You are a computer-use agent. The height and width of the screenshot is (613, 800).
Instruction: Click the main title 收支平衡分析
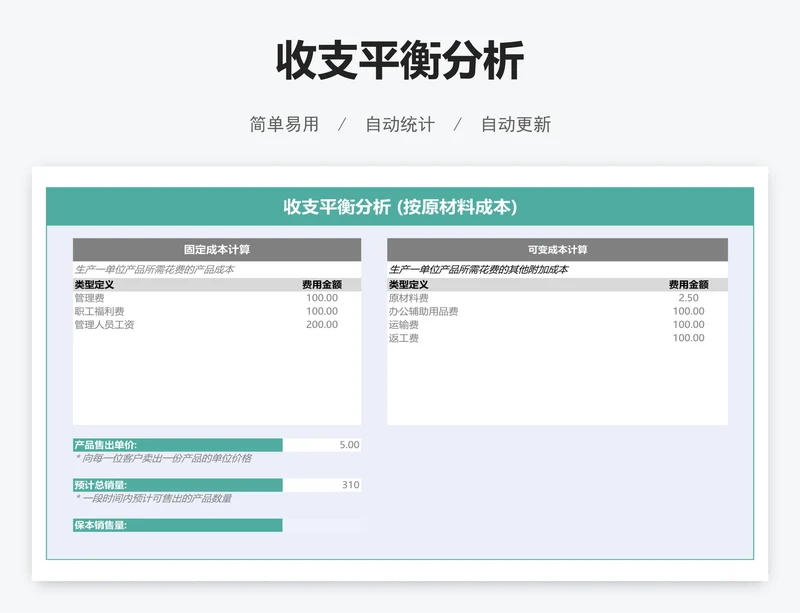400,62
